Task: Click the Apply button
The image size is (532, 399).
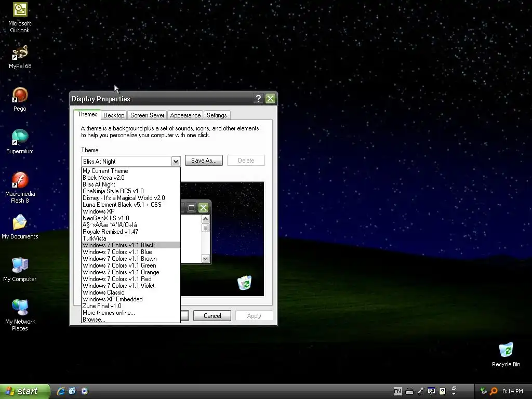Action: 254,316
